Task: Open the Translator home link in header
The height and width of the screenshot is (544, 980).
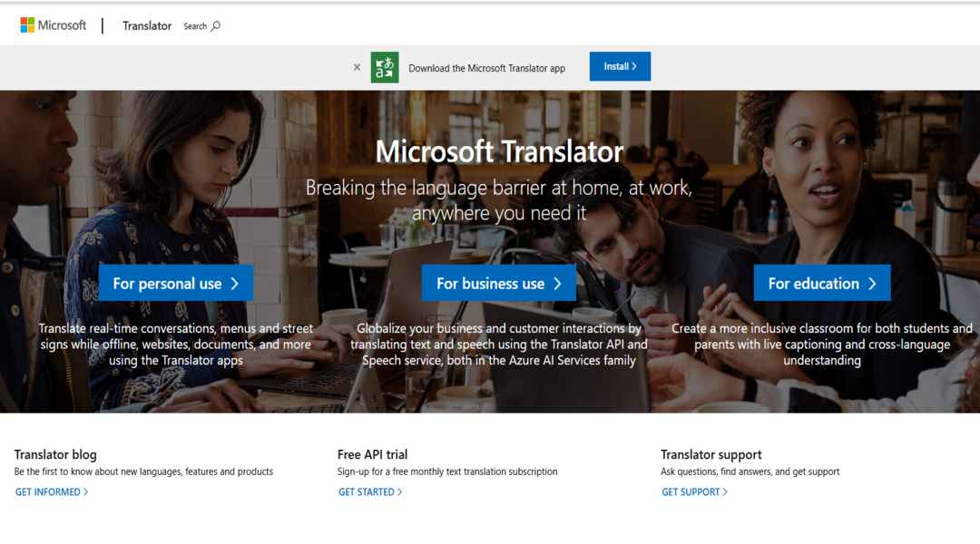Action: (147, 26)
